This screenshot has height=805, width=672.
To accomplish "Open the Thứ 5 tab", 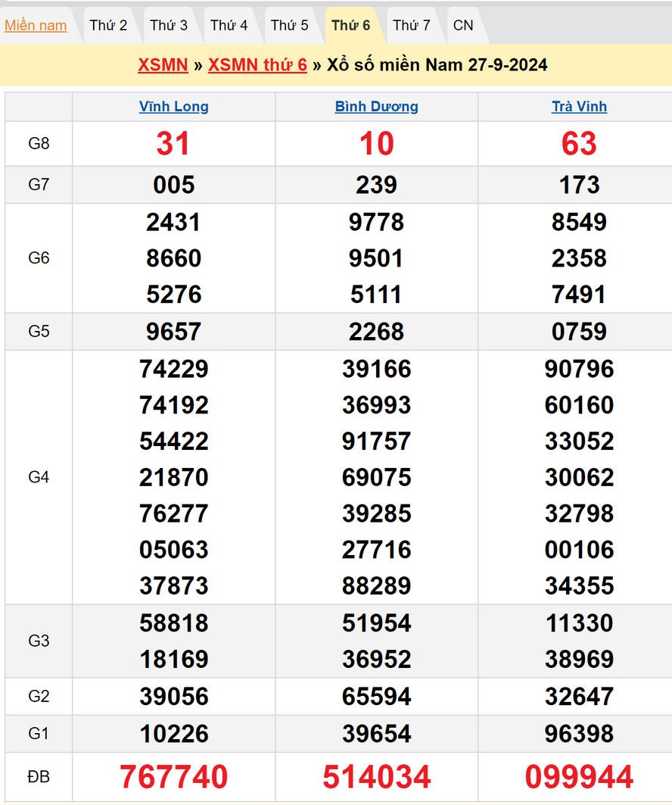I will [290, 26].
